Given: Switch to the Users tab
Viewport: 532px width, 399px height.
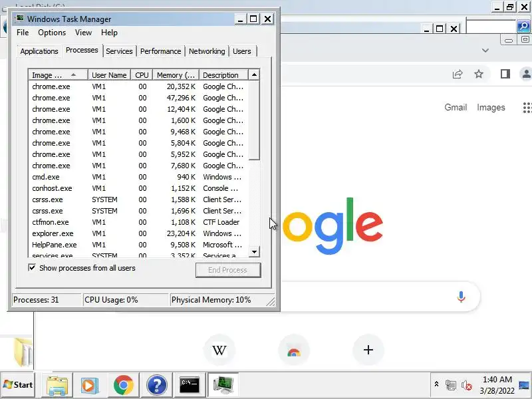Looking at the screenshot, I should (x=242, y=51).
